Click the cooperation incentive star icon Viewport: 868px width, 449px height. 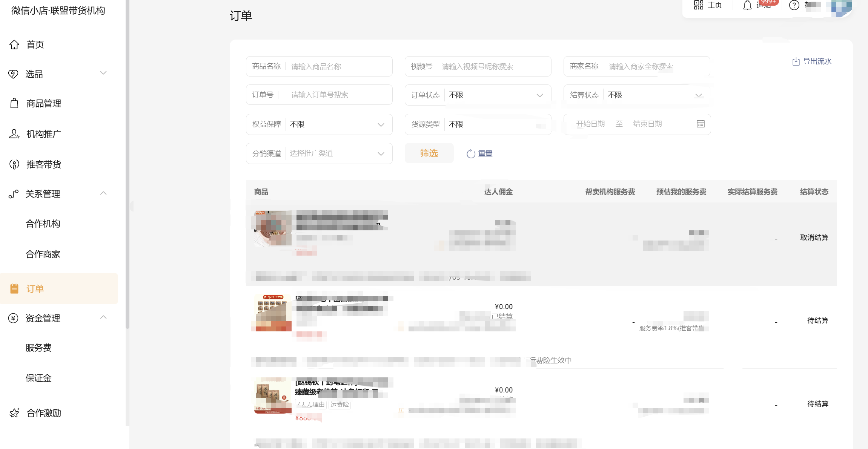click(14, 413)
